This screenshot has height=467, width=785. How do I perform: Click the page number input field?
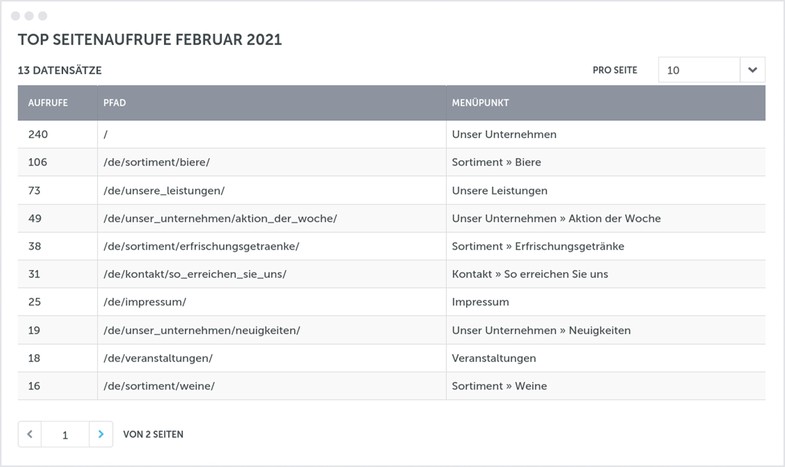65,434
